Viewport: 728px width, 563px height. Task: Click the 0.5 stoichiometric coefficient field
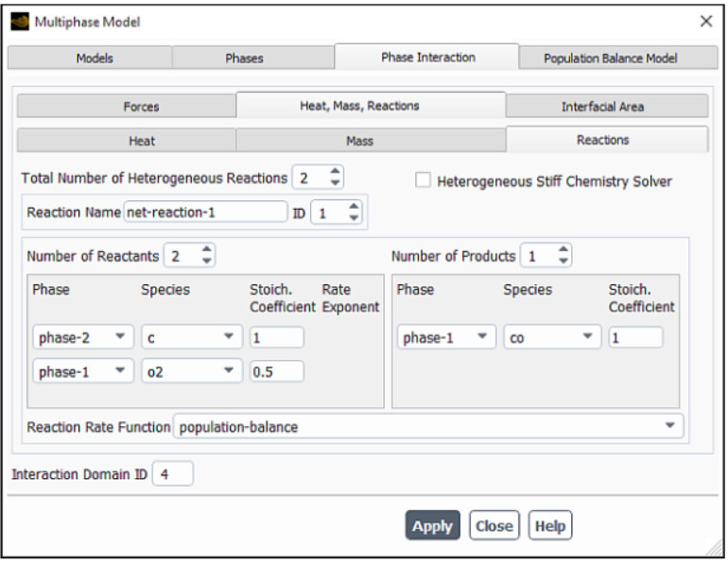[276, 371]
